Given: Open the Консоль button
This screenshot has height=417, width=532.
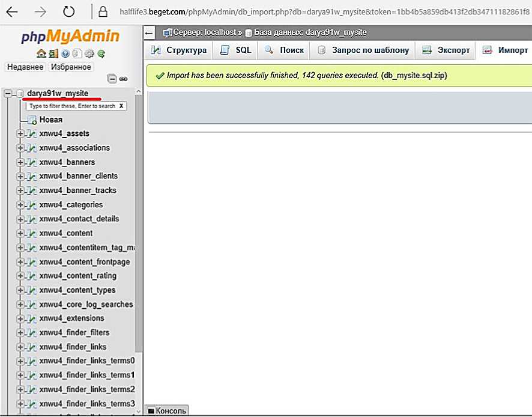Looking at the screenshot, I should click(x=167, y=411).
